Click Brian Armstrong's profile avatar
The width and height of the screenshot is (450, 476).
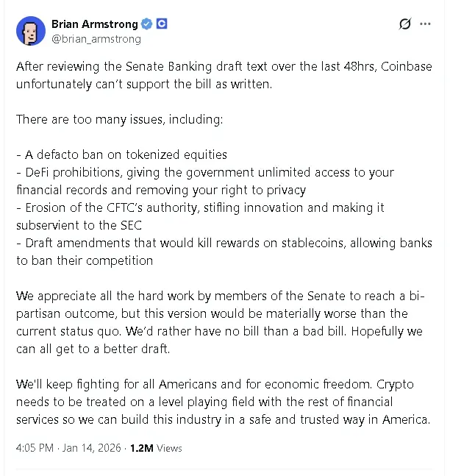[x=30, y=31]
